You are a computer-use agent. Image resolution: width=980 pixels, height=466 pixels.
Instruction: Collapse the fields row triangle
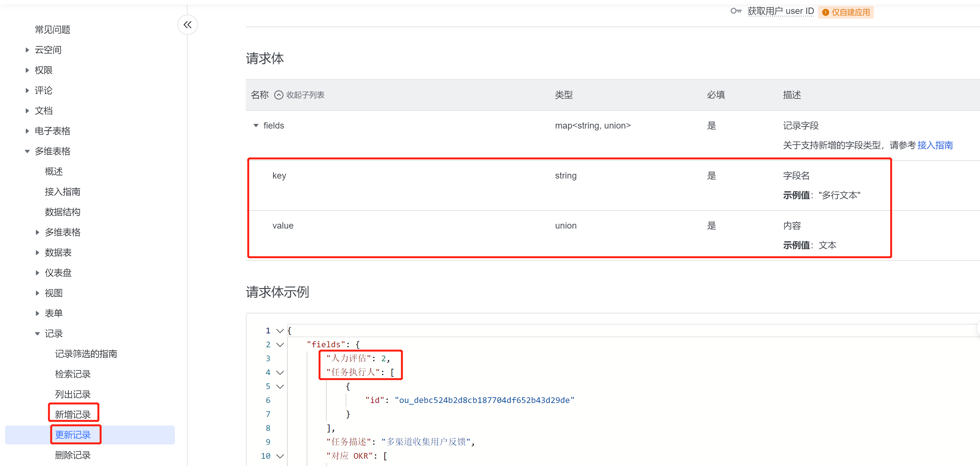[256, 125]
